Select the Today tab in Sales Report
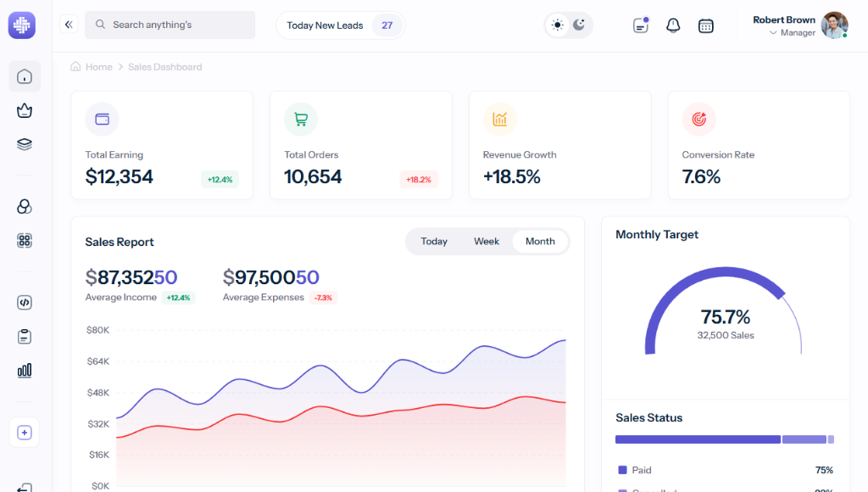This screenshot has height=492, width=868. 434,241
